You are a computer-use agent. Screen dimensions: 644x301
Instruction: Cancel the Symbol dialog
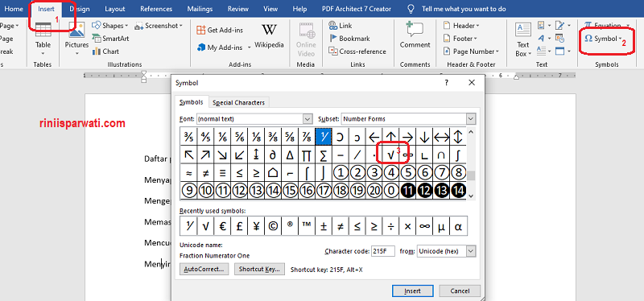click(460, 291)
